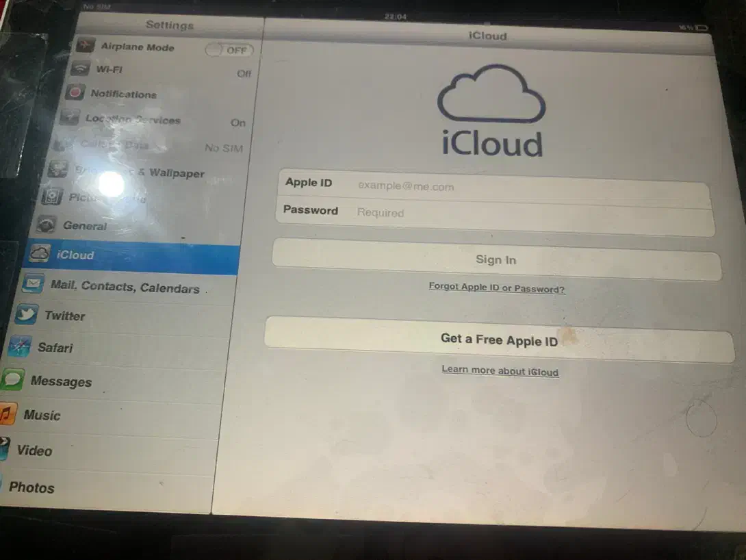Tap the Safari compass icon
Image resolution: width=746 pixels, height=560 pixels.
click(20, 346)
